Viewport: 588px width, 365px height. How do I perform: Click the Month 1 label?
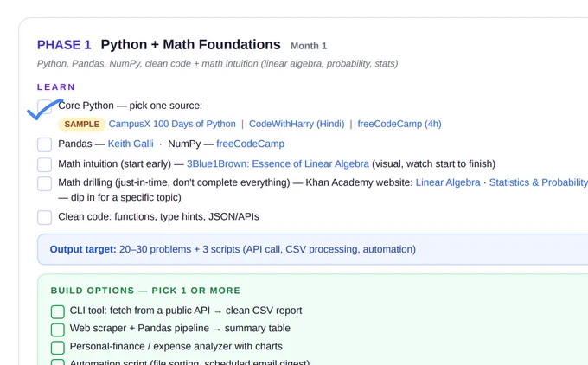pos(309,46)
